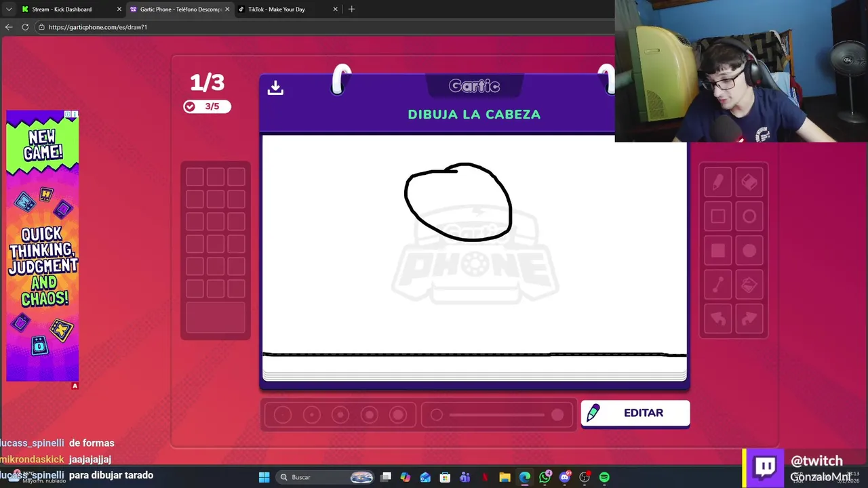868x488 pixels.
Task: Click chat message 'de formas'
Action: coord(92,443)
